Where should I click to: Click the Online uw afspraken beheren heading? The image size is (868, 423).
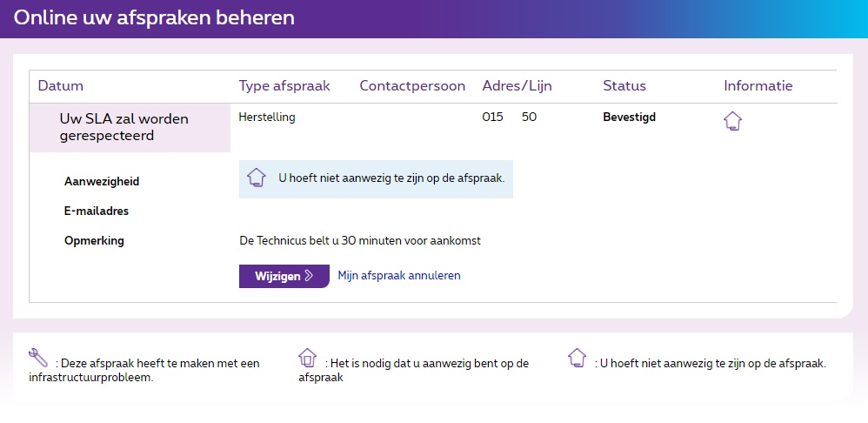[154, 17]
